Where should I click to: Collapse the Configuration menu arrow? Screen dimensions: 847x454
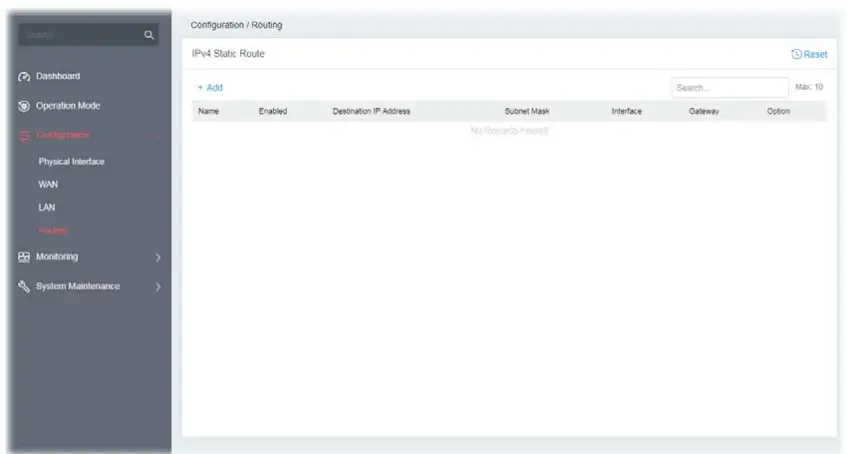pos(158,136)
